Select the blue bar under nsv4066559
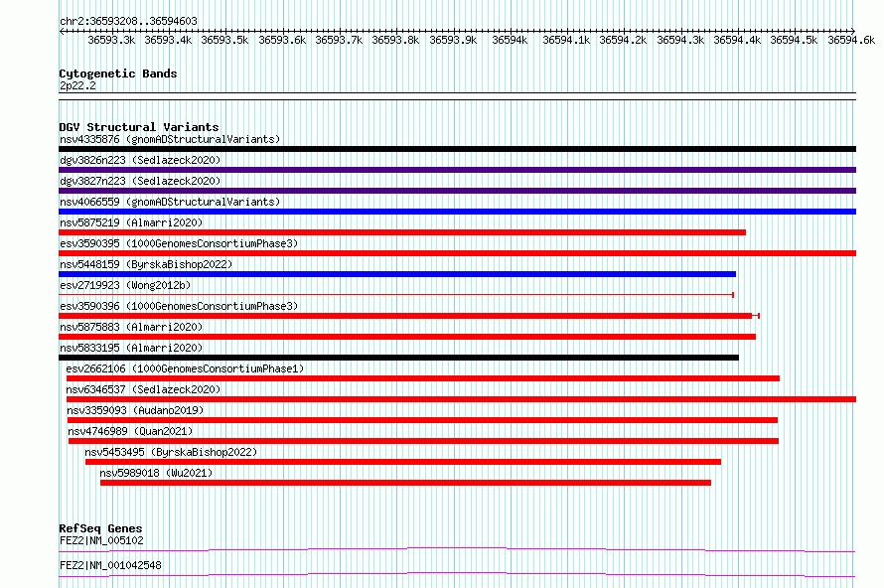This screenshot has height=588, width=884. [x=457, y=212]
